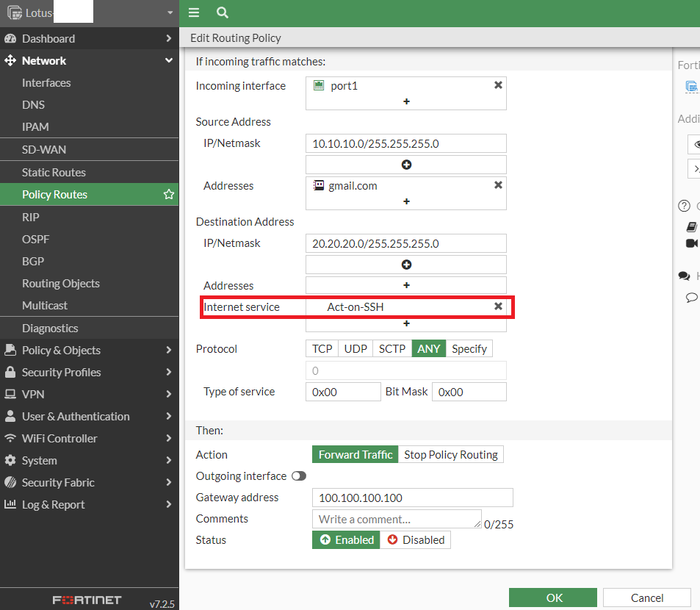This screenshot has height=610, width=700.
Task: Remove gmail.com source address
Action: [498, 185]
